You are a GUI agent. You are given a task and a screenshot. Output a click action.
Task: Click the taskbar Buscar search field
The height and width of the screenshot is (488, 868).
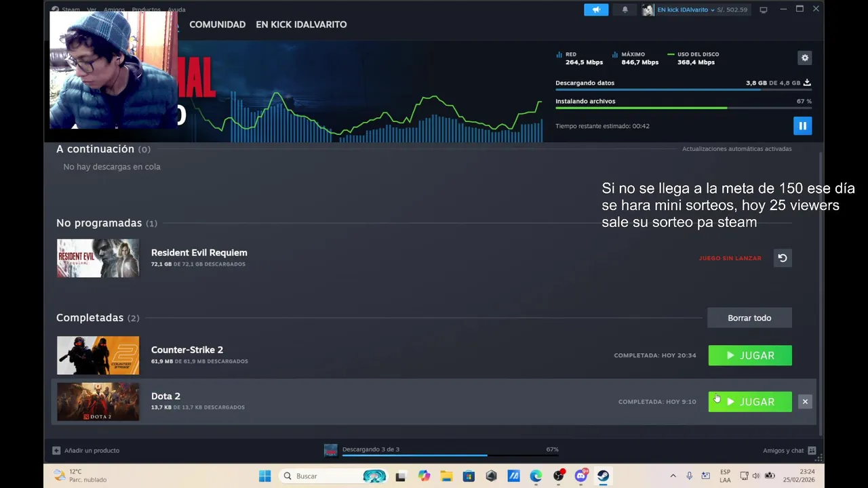tap(332, 476)
